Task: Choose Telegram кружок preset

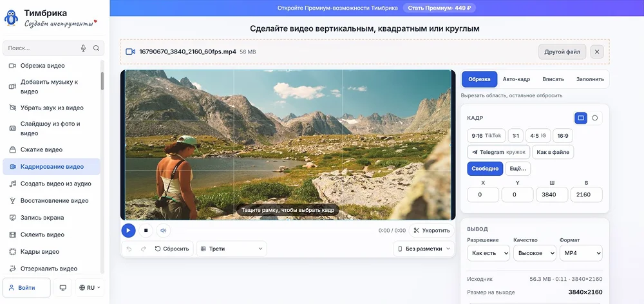Action: (498, 152)
